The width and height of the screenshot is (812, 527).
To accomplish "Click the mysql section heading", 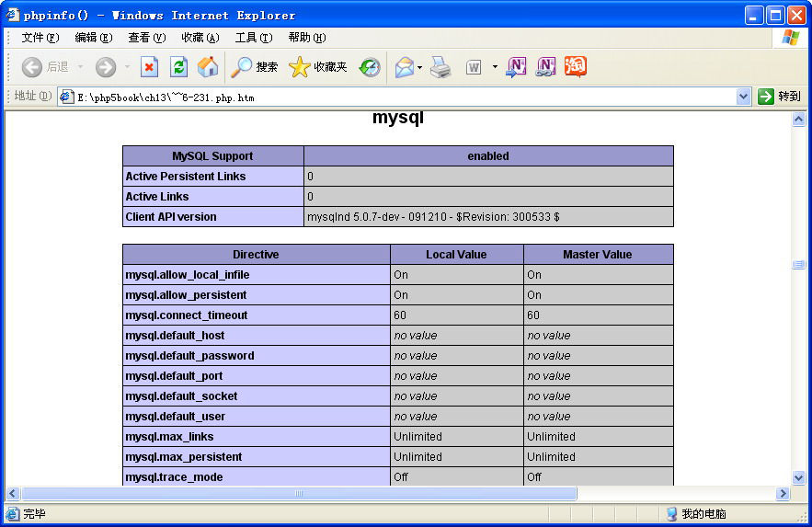I will coord(397,118).
